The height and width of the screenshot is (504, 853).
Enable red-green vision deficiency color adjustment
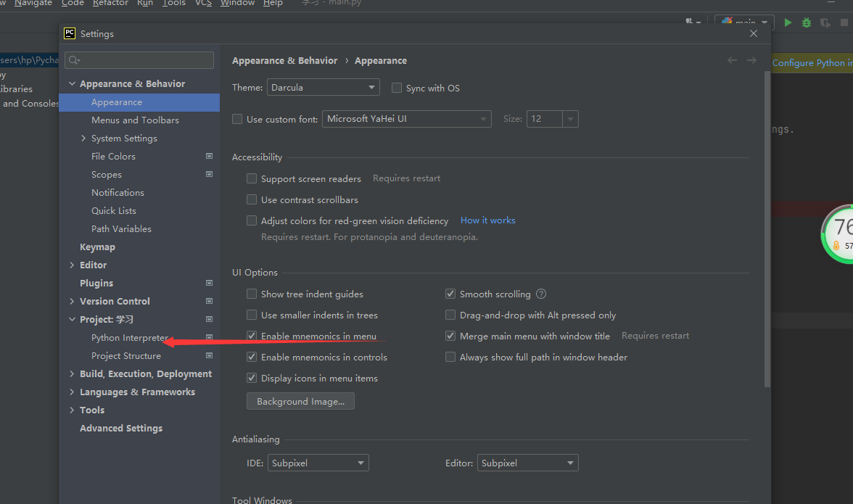click(251, 220)
